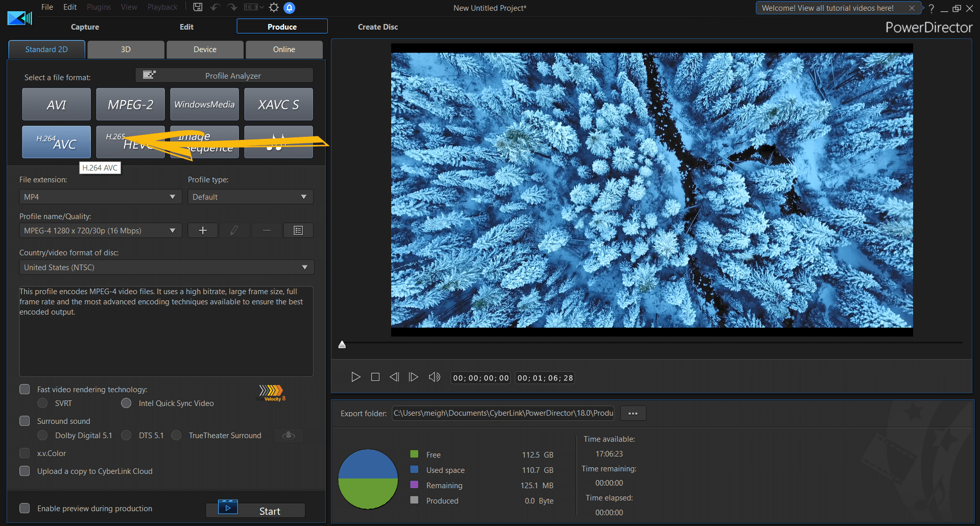The image size is (980, 526).
Task: Stop the preview playback
Action: coord(375,377)
